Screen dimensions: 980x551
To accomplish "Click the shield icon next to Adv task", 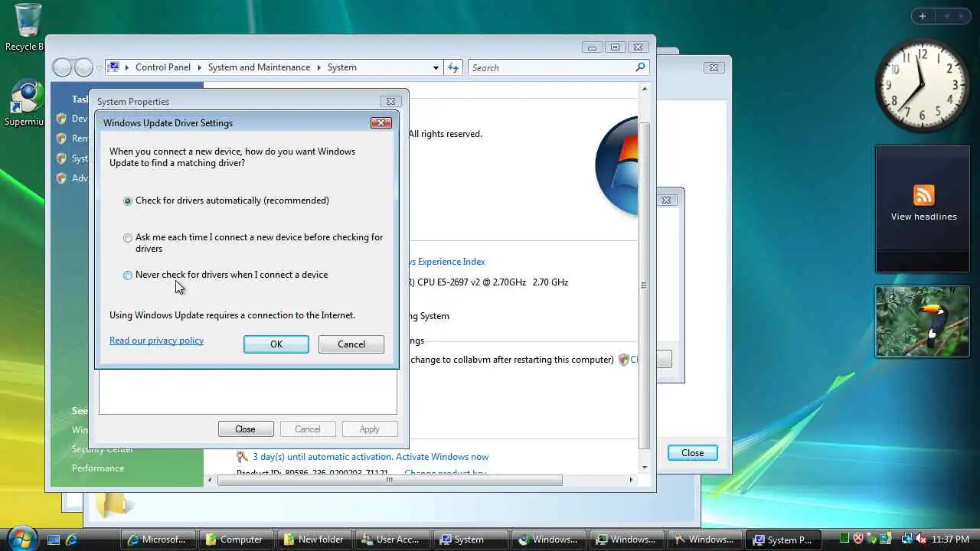I will [x=61, y=178].
